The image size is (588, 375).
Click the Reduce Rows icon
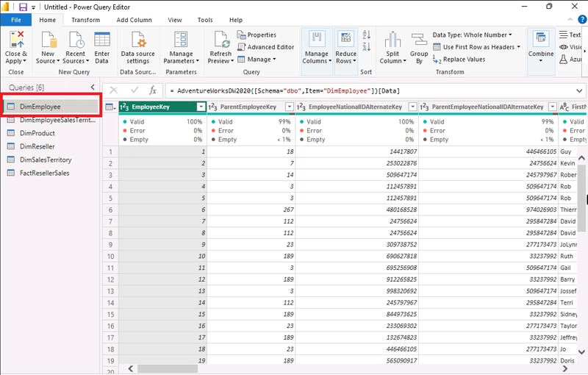coord(345,40)
